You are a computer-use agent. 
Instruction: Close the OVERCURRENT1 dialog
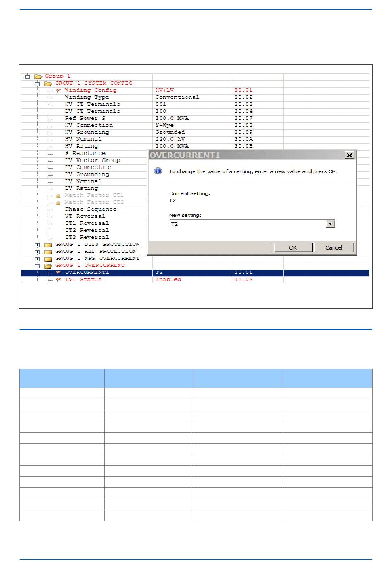pos(349,155)
